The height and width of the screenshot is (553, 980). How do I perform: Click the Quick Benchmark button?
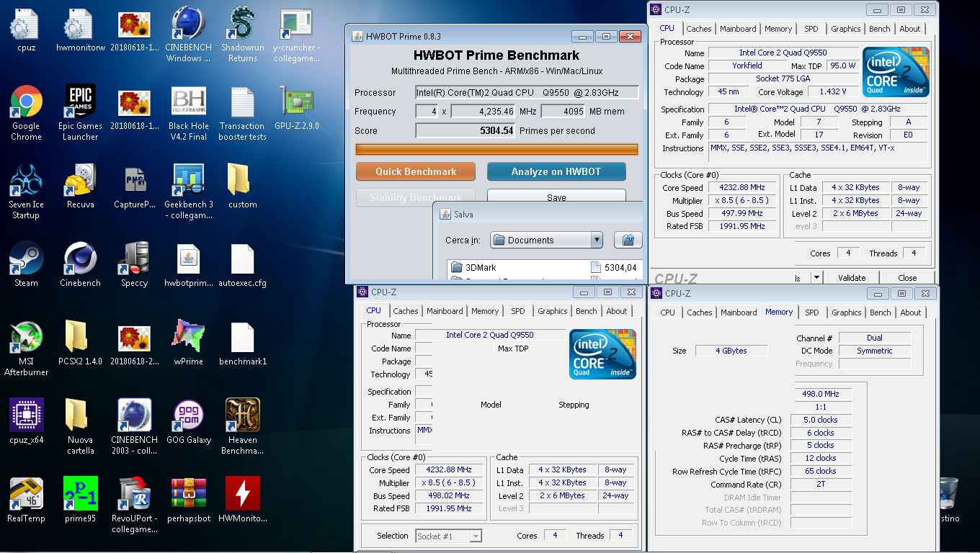coord(416,171)
